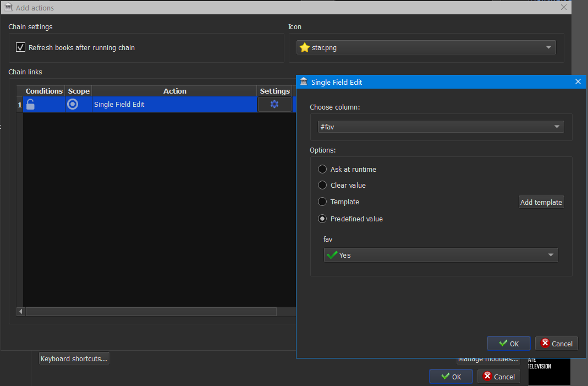Click the scope target icon in row 1

tap(73, 104)
